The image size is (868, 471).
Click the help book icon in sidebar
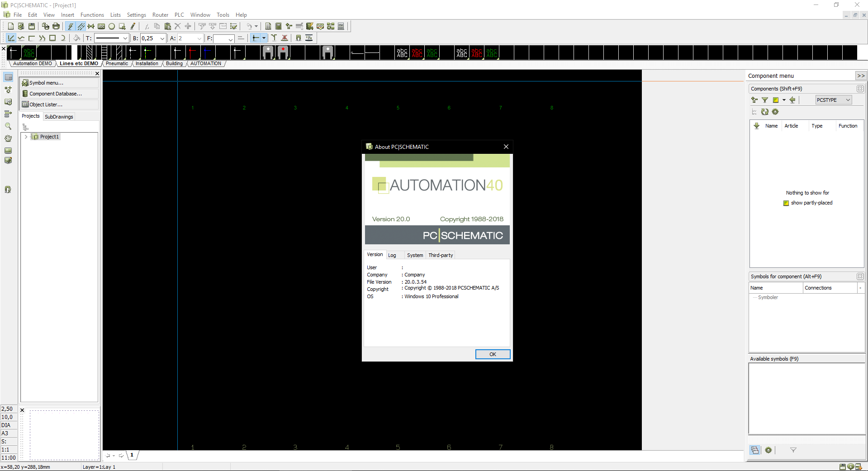click(x=8, y=102)
